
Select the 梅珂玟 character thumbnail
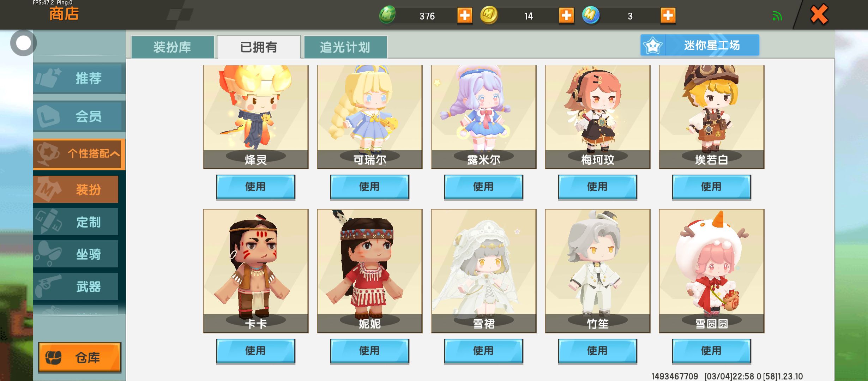click(x=597, y=117)
